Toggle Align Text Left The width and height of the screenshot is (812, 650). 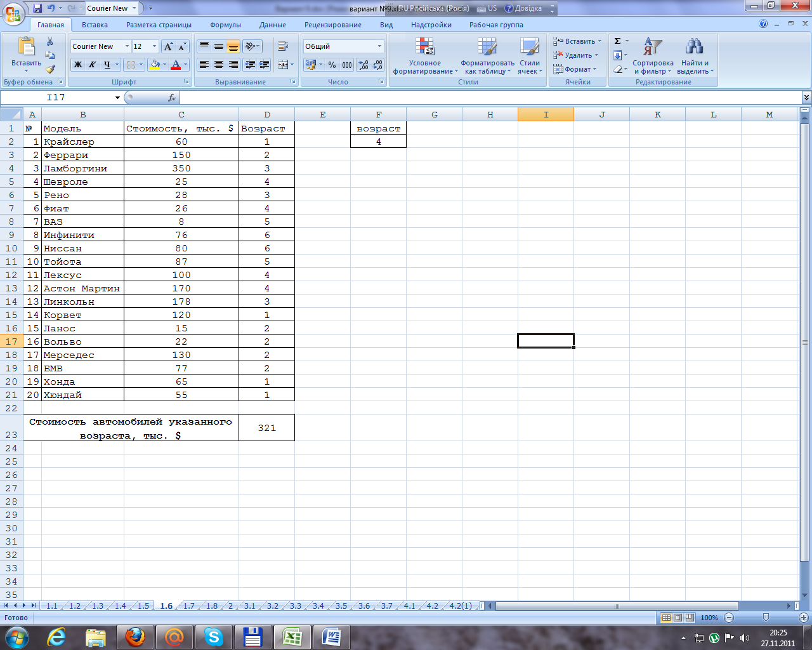click(204, 65)
